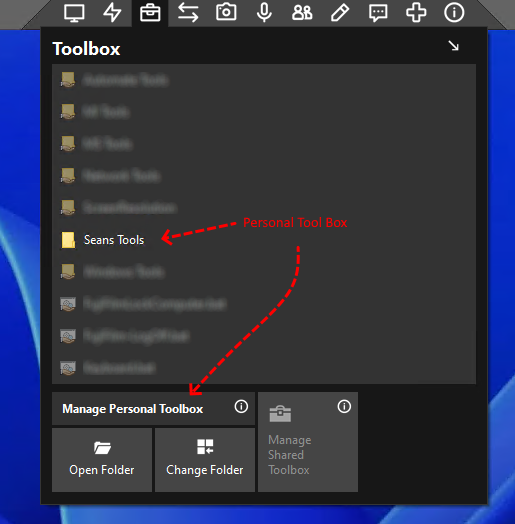Open the session info circle icon

(454, 13)
